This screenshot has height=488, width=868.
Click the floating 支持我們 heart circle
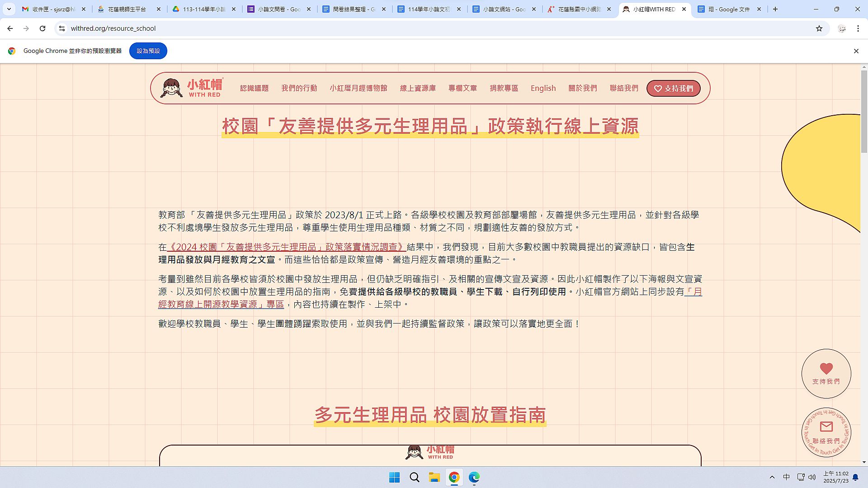click(826, 374)
